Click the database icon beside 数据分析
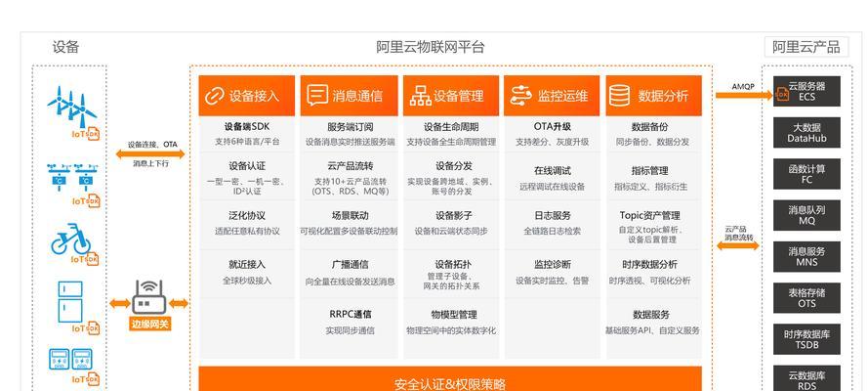Screen dimensions: 868x391 [x=619, y=95]
